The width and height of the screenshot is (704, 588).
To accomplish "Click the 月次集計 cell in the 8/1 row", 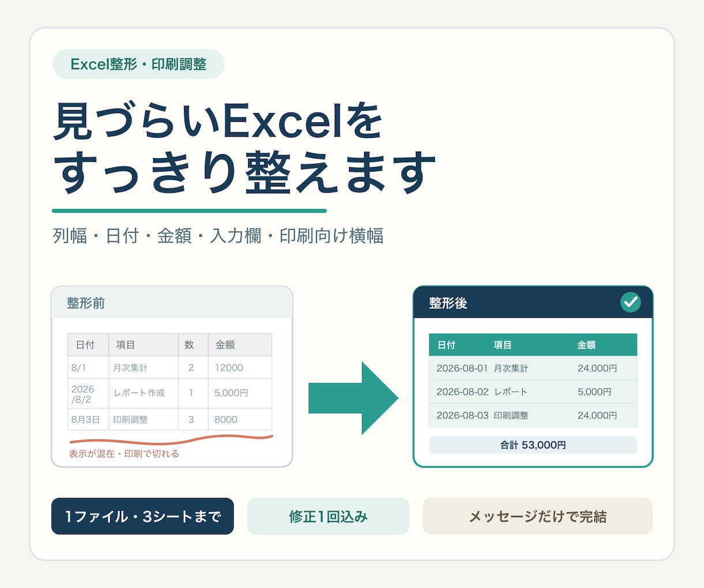I will pos(144,368).
